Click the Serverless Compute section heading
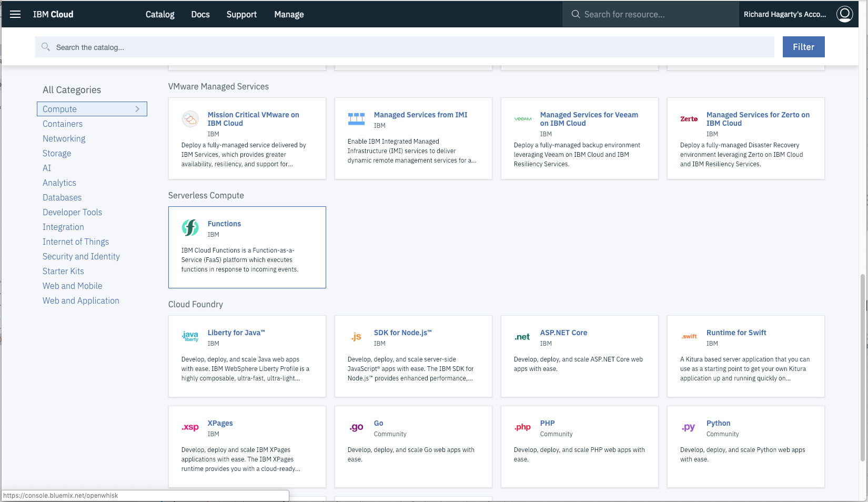 (206, 195)
